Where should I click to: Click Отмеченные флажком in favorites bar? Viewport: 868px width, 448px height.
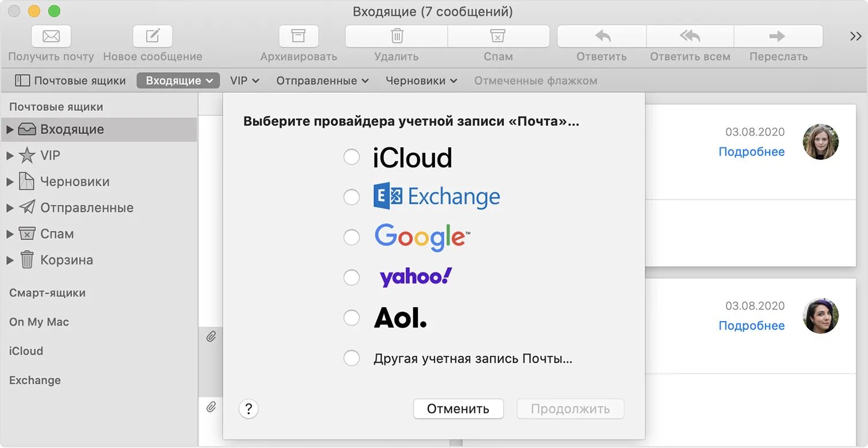point(536,81)
